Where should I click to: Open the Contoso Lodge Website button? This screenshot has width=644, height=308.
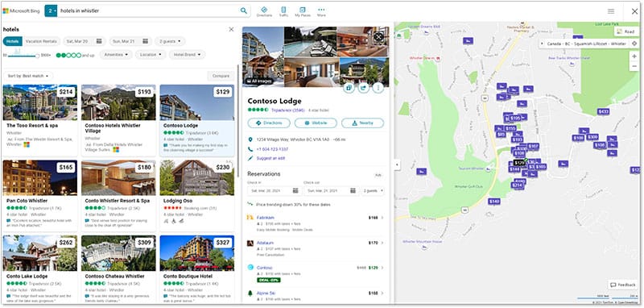click(316, 123)
